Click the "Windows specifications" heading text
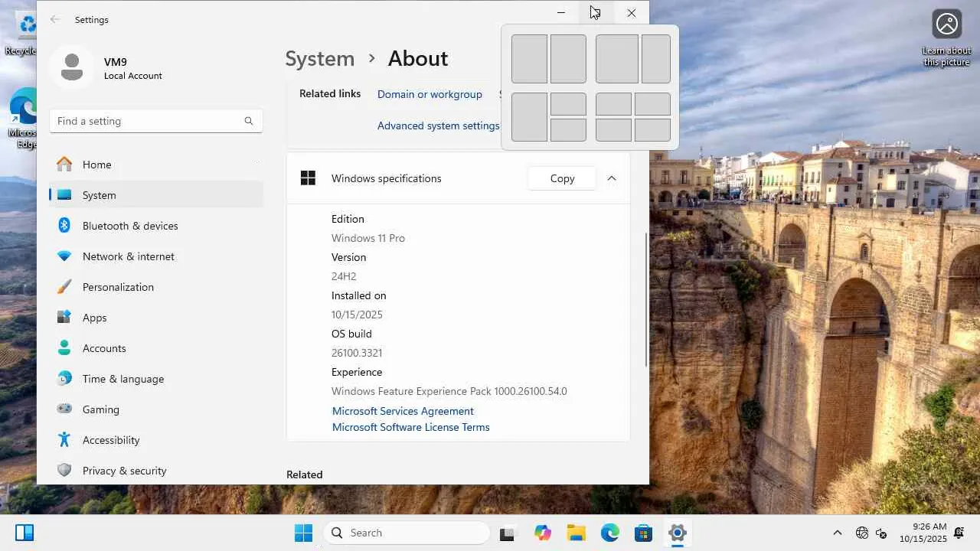Screen dimensions: 980x551 [387, 178]
